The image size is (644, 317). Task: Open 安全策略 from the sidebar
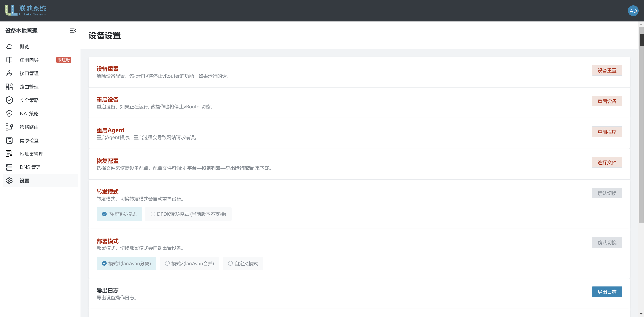(40, 100)
